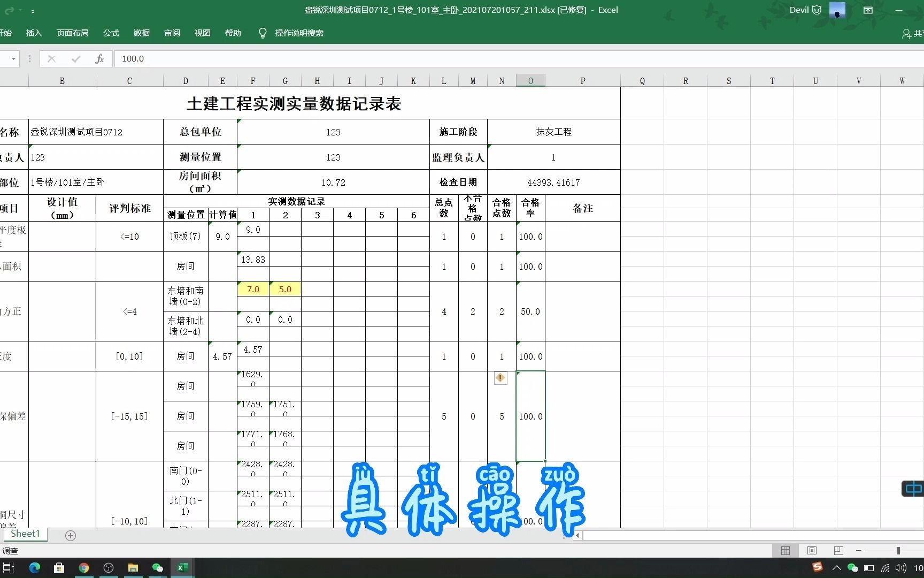The height and width of the screenshot is (578, 924).
Task: Open the 帮助 ribbon tab
Action: coord(233,33)
